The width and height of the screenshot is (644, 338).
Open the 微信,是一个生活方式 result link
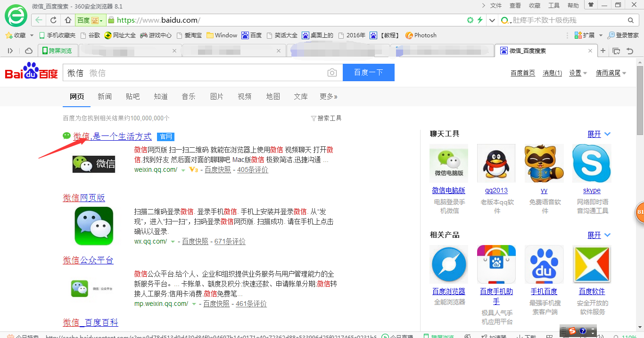coord(112,136)
